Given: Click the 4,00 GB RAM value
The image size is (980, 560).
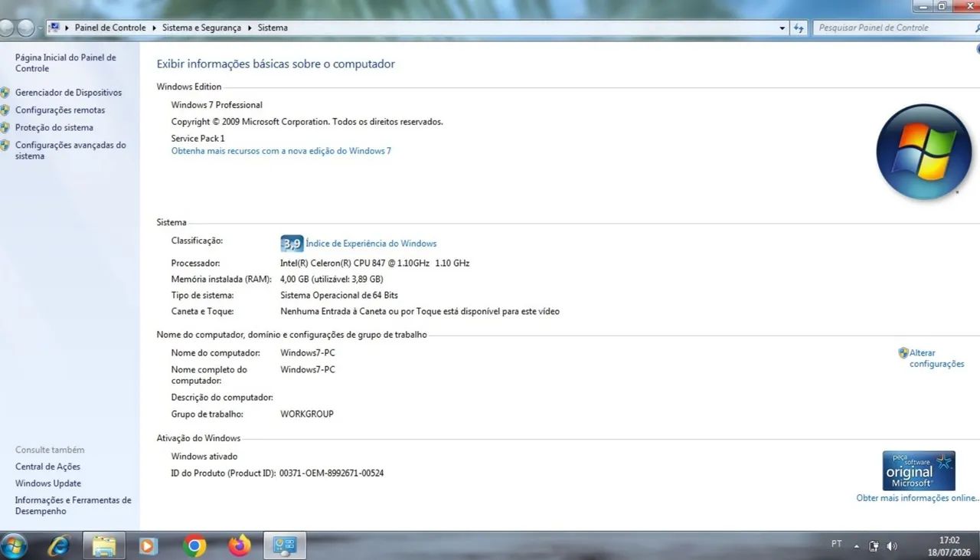Looking at the screenshot, I should click(x=332, y=279).
